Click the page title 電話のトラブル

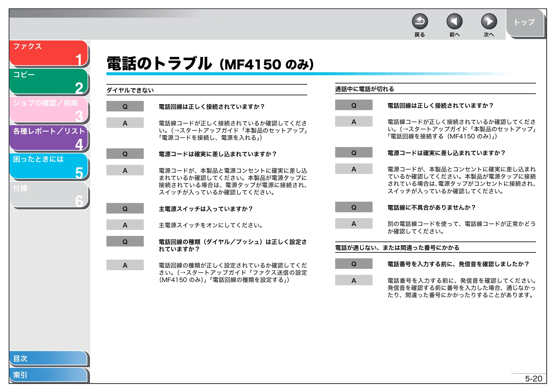pyautogui.click(x=159, y=63)
